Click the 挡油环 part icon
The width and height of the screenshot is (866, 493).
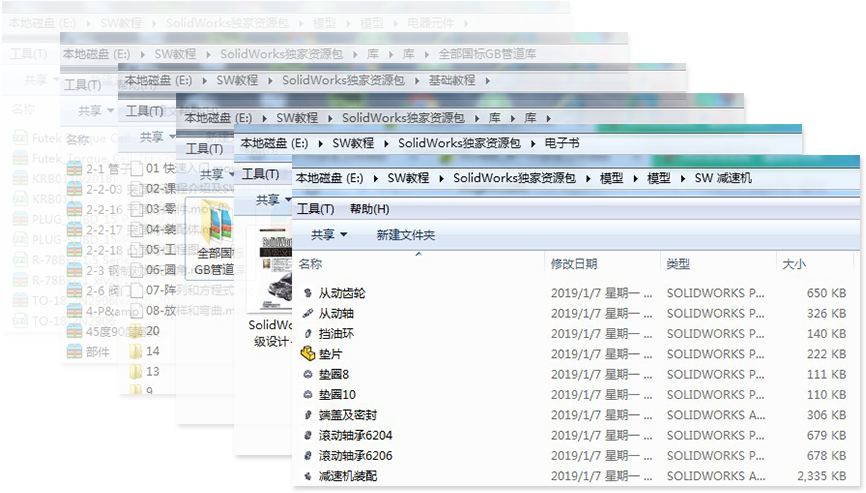307,333
